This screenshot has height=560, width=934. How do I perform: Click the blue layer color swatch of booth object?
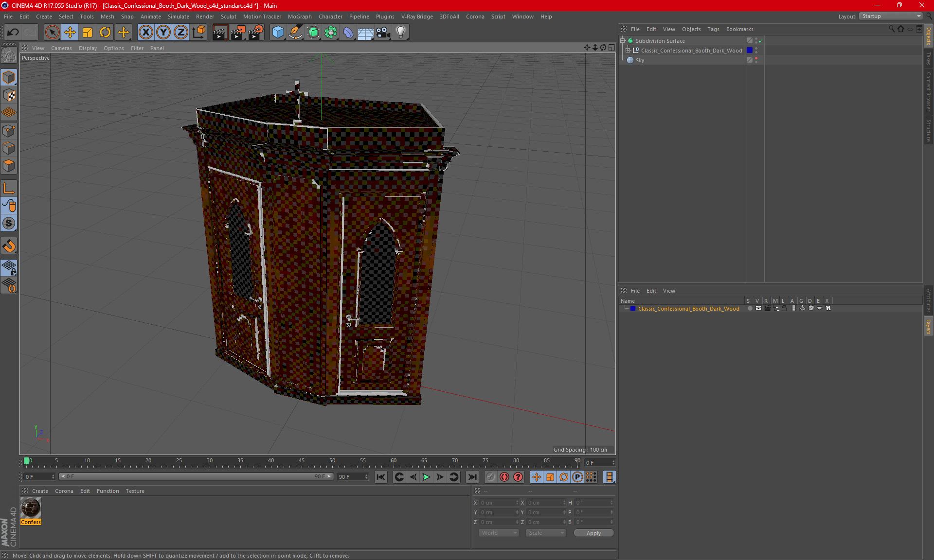click(750, 50)
